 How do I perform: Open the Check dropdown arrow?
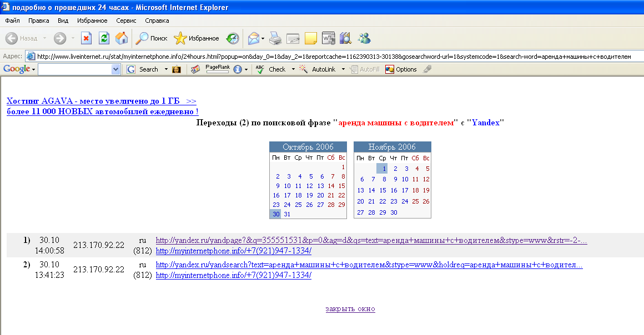[x=293, y=69]
